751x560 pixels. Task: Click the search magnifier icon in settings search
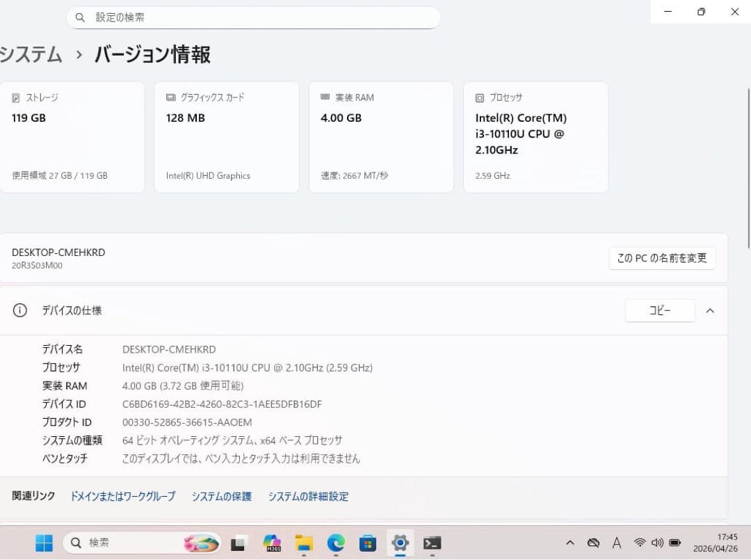pos(80,17)
